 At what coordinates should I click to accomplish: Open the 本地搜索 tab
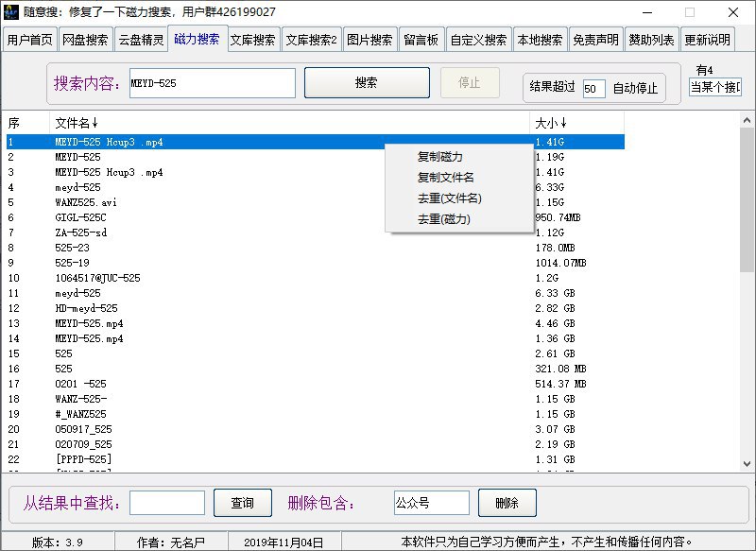540,40
